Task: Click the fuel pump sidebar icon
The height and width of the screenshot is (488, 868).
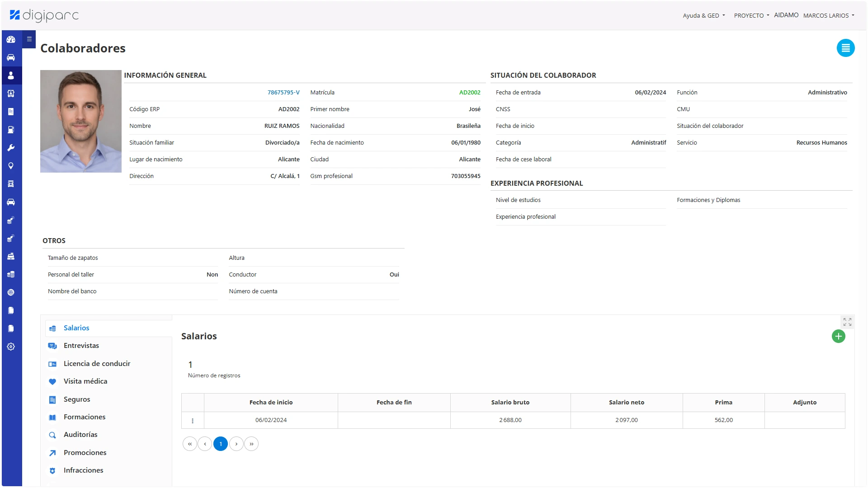Action: coord(11,130)
